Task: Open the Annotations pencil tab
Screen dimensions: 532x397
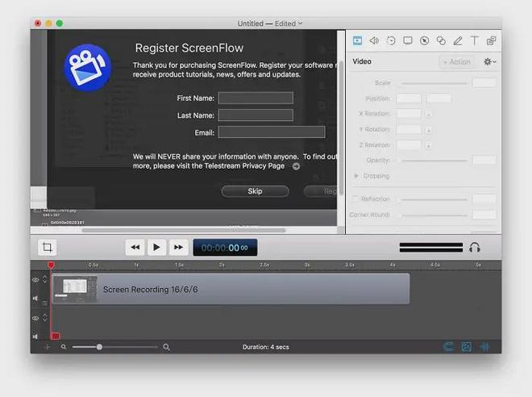Action: click(458, 40)
